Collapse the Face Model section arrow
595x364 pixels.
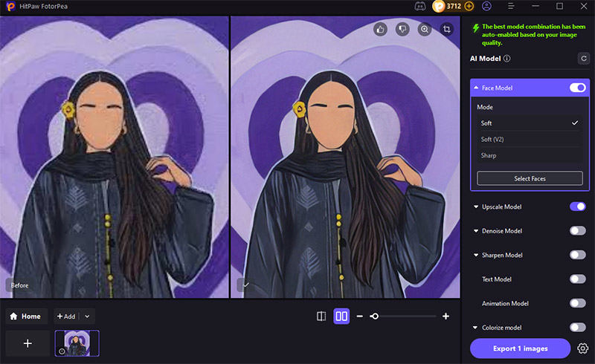(x=476, y=88)
